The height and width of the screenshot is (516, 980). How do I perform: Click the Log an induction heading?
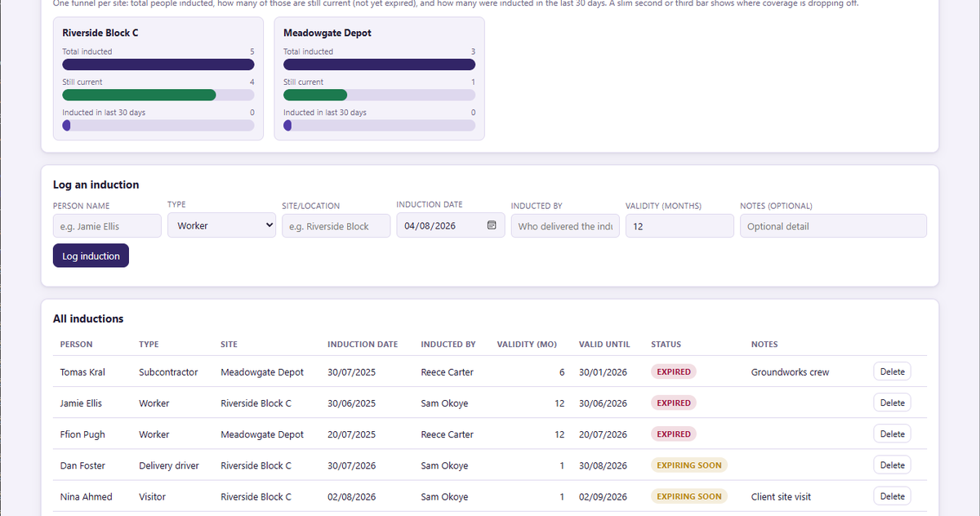pos(96,185)
